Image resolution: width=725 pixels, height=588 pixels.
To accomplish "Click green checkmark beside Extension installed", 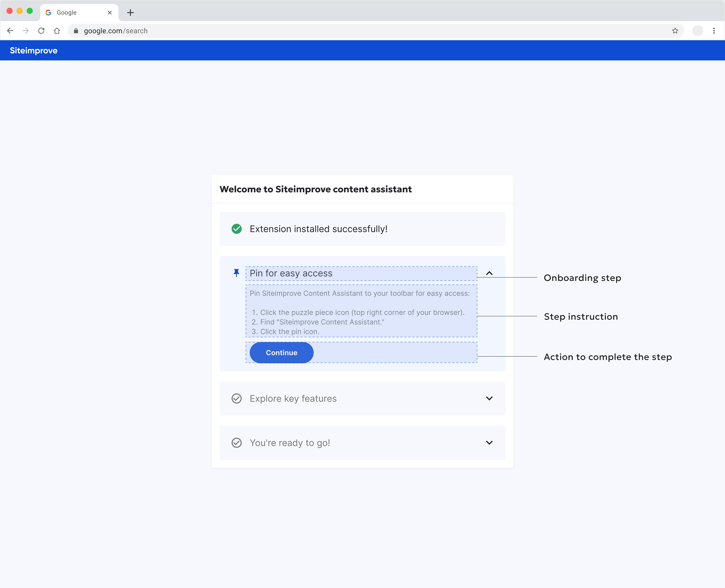I will [x=237, y=229].
